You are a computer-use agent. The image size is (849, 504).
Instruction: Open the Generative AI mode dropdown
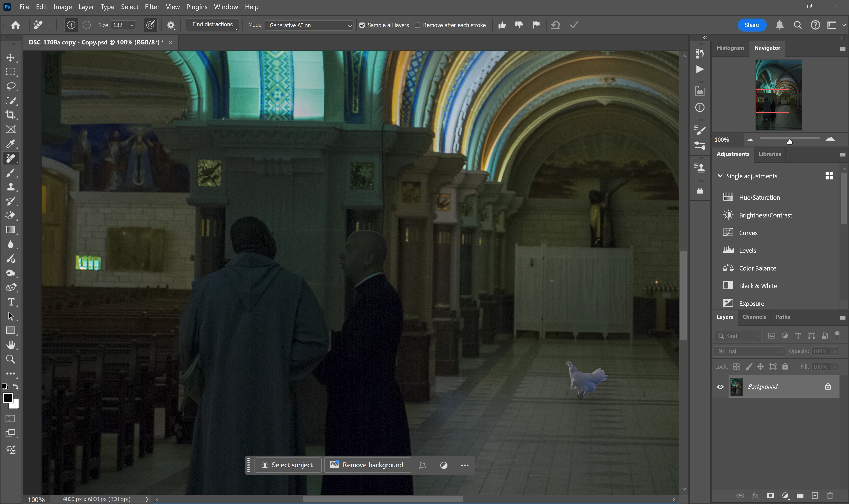tap(309, 25)
